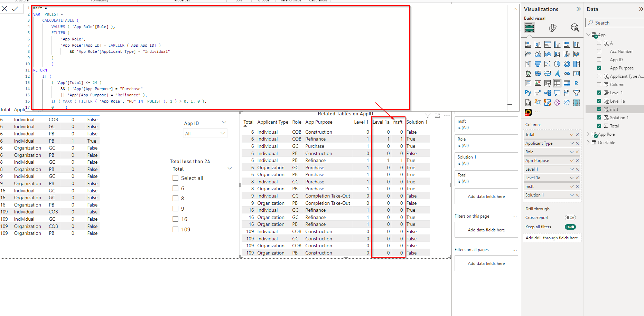The image size is (644, 316).
Task: Choose the Scatter chart visual
Action: tap(548, 64)
